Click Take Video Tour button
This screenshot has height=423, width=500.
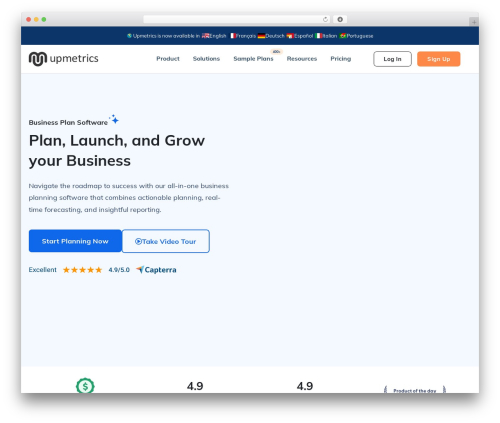coord(166,241)
